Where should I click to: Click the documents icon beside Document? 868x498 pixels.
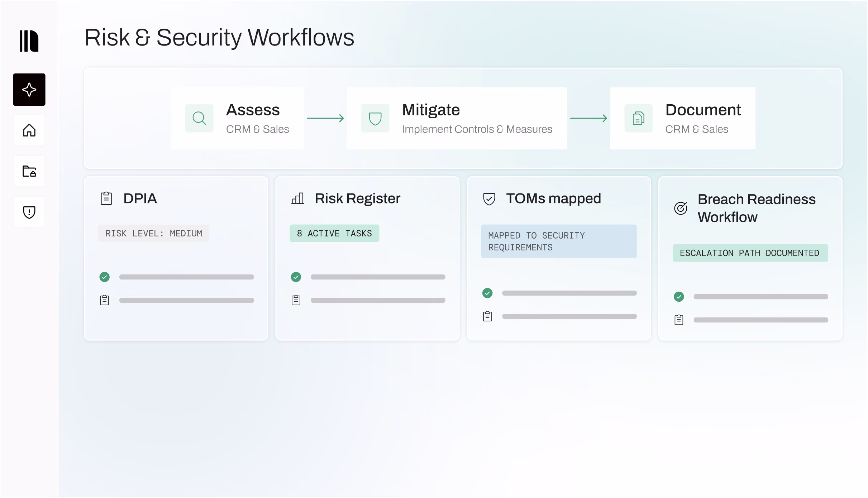(639, 118)
